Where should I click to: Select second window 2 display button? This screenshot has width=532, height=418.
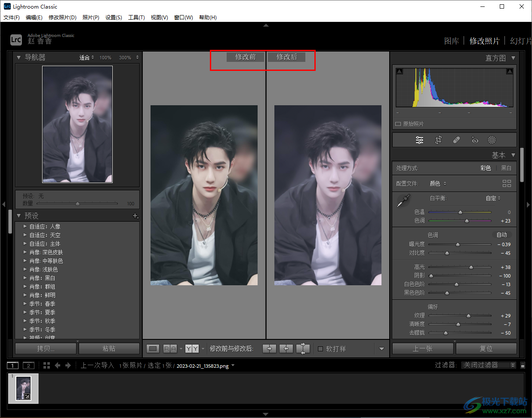28,366
